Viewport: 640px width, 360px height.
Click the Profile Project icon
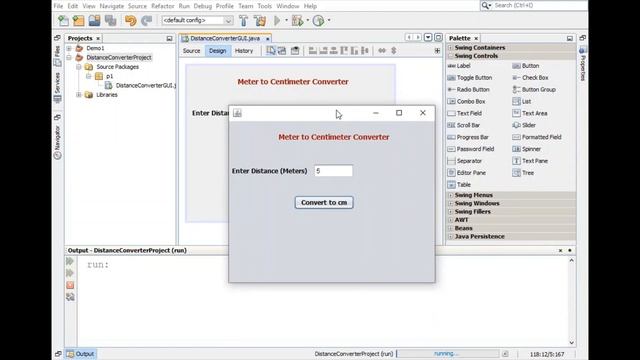click(x=318, y=20)
